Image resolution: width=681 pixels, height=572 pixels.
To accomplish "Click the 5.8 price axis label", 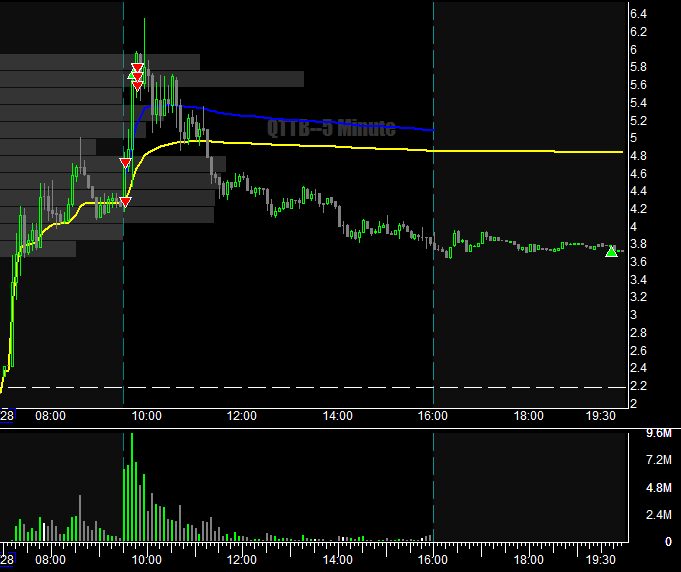I will pyautogui.click(x=638, y=67).
